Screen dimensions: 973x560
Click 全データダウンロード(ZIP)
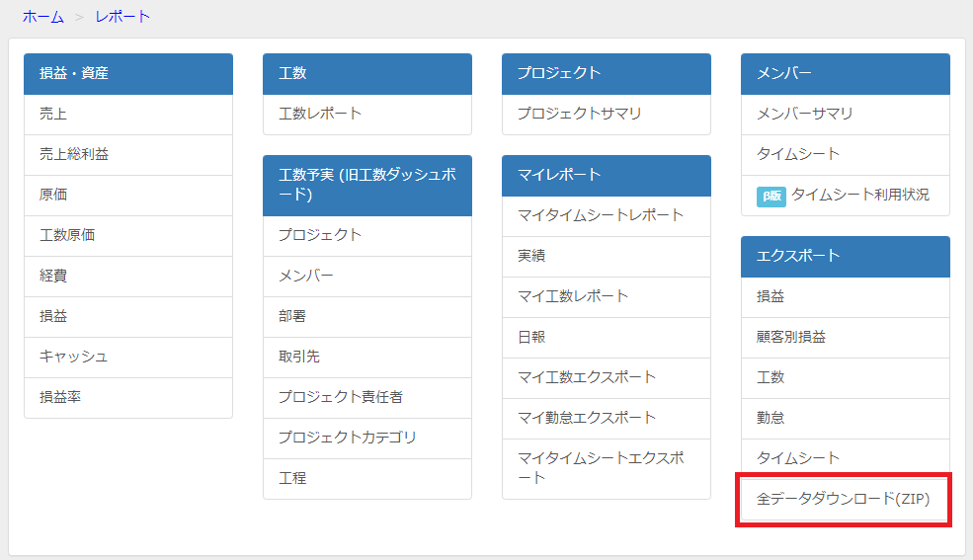[843, 500]
